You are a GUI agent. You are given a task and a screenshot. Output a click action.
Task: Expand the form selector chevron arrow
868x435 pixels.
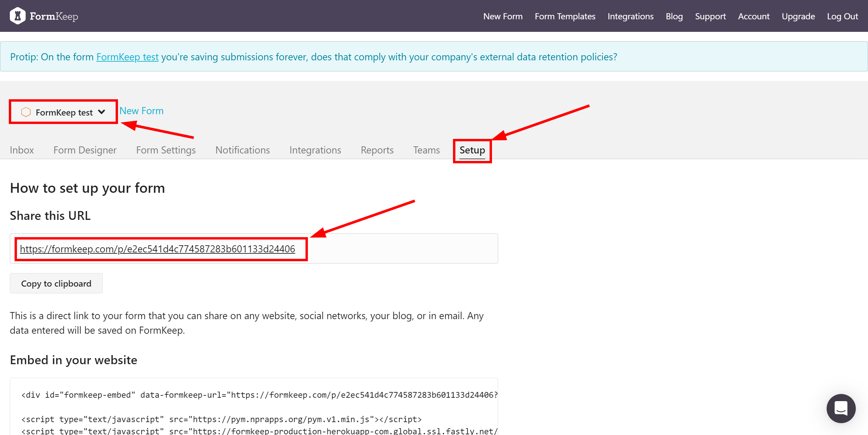(102, 111)
